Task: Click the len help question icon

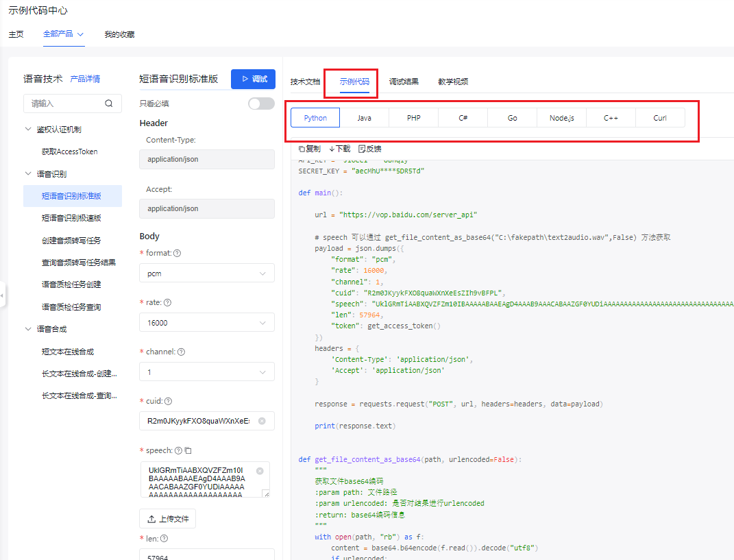Action: (164, 539)
